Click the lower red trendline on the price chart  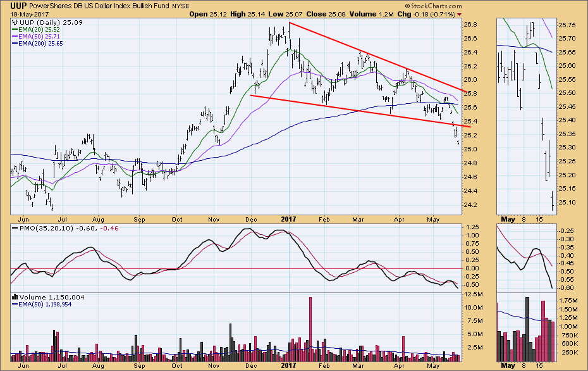pos(360,111)
